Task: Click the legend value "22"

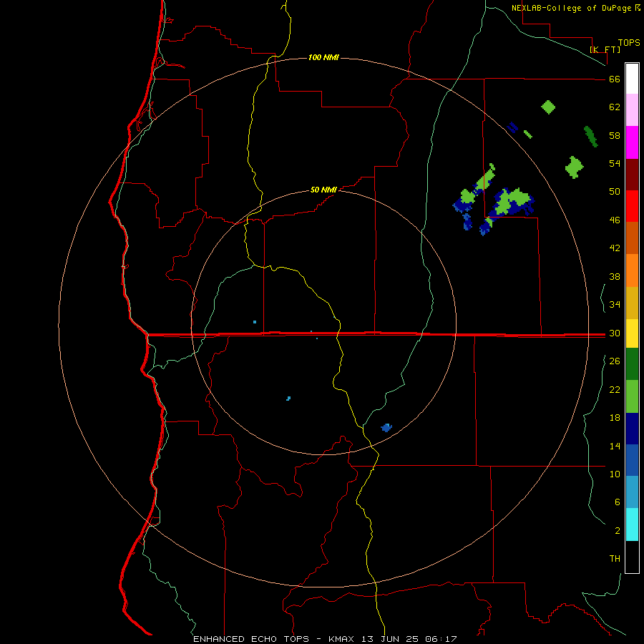Action: coord(615,389)
